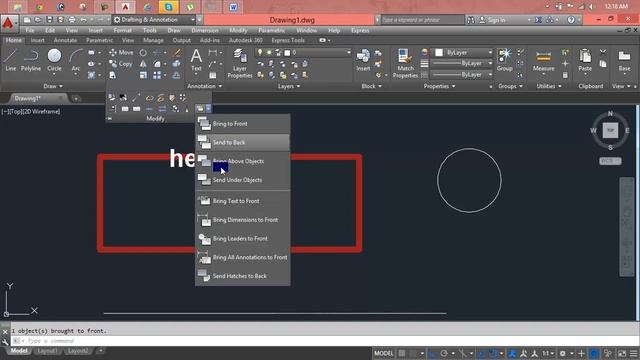This screenshot has height=360, width=640.
Task: Select the Arc tool
Action: 76,60
